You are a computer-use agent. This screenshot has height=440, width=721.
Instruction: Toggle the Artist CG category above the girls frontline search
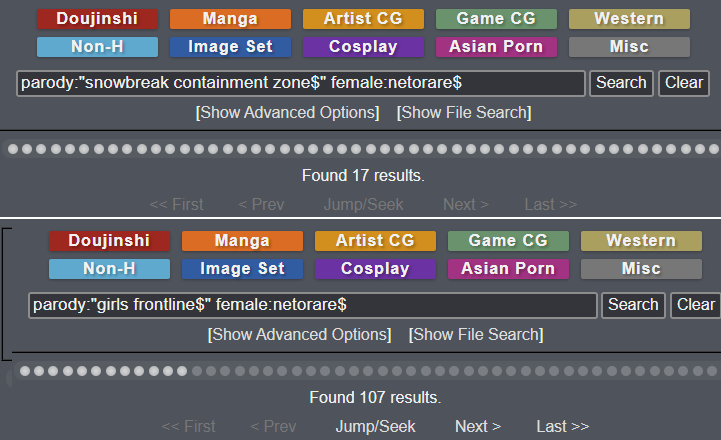tap(375, 241)
